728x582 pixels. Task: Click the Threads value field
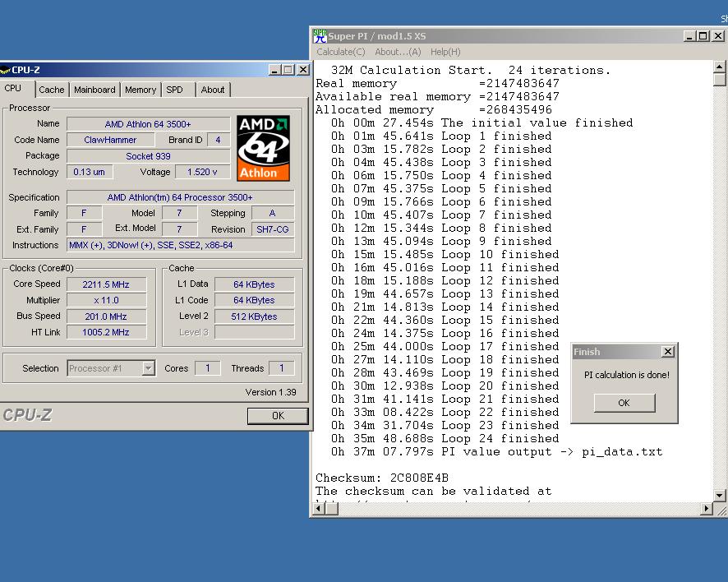[x=281, y=368]
